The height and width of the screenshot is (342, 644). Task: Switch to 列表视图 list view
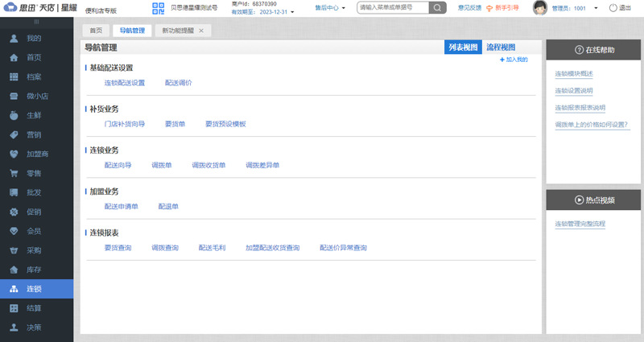click(x=463, y=47)
